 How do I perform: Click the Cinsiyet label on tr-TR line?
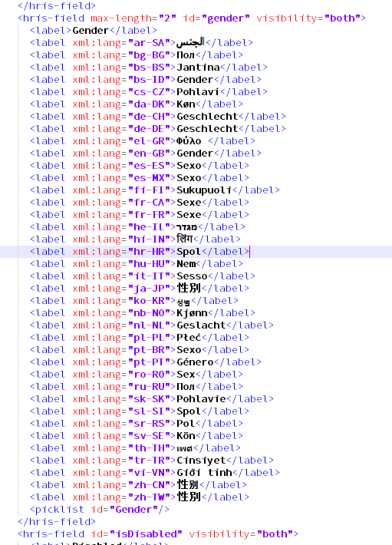[201, 461]
